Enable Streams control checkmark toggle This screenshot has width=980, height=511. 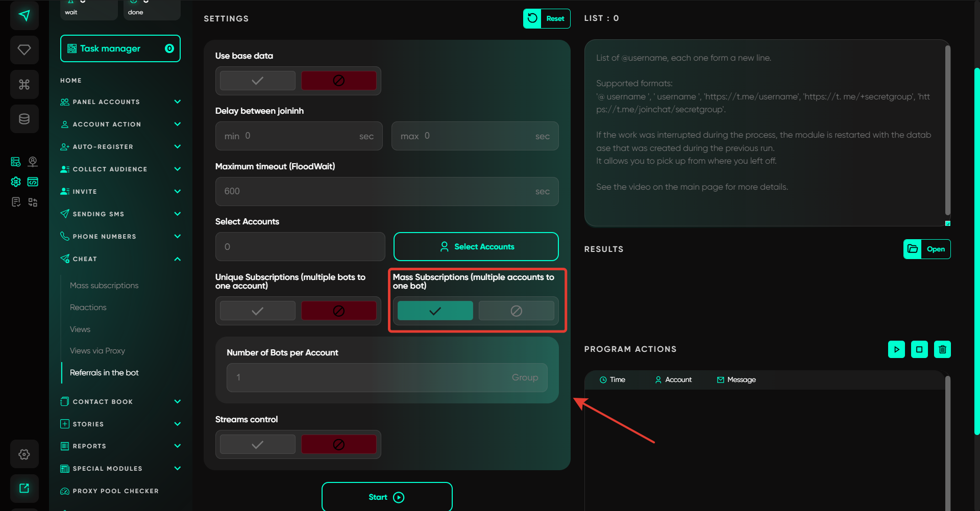tap(258, 445)
